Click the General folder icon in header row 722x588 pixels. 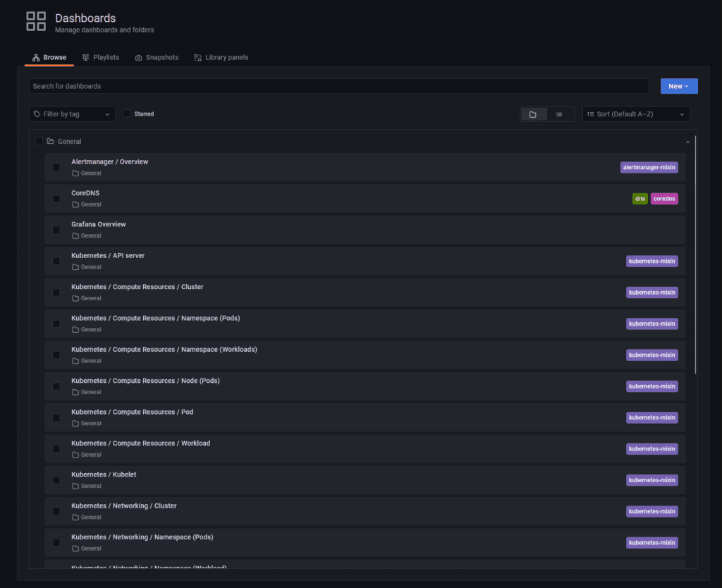click(x=51, y=141)
